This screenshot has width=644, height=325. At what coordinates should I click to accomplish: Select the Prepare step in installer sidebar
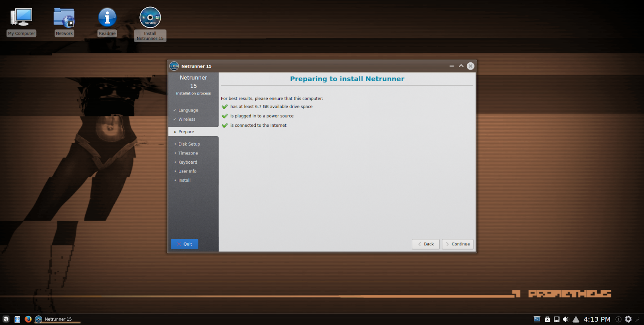(x=193, y=132)
